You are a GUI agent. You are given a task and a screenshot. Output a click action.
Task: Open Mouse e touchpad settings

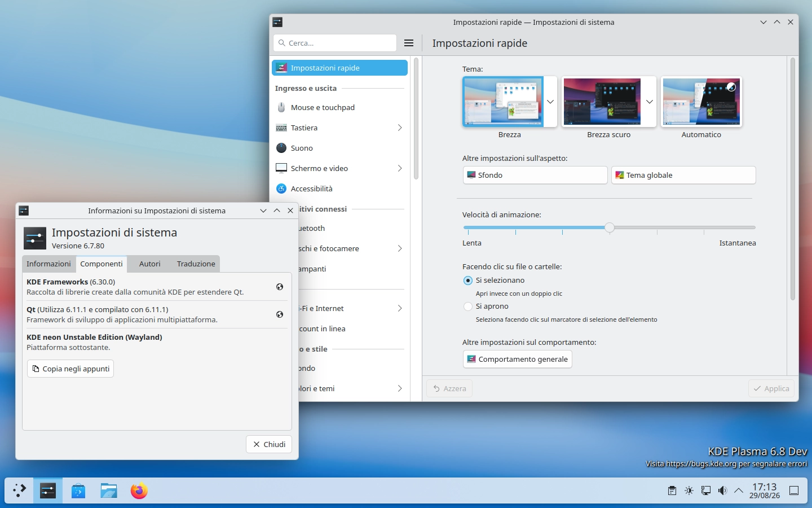pos(339,107)
